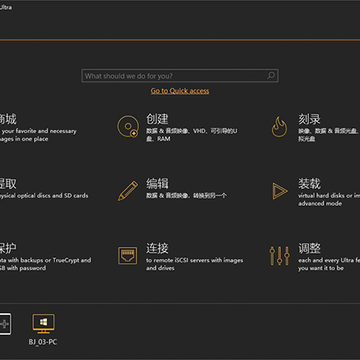Open the 编辑 heading

coord(157,184)
